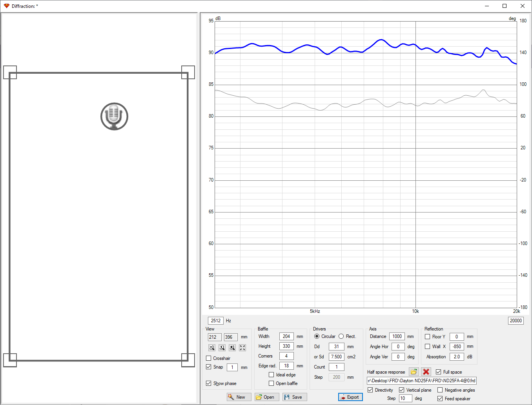Toggle the Feed speaker checkbox
The height and width of the screenshot is (405, 532).
(x=440, y=399)
